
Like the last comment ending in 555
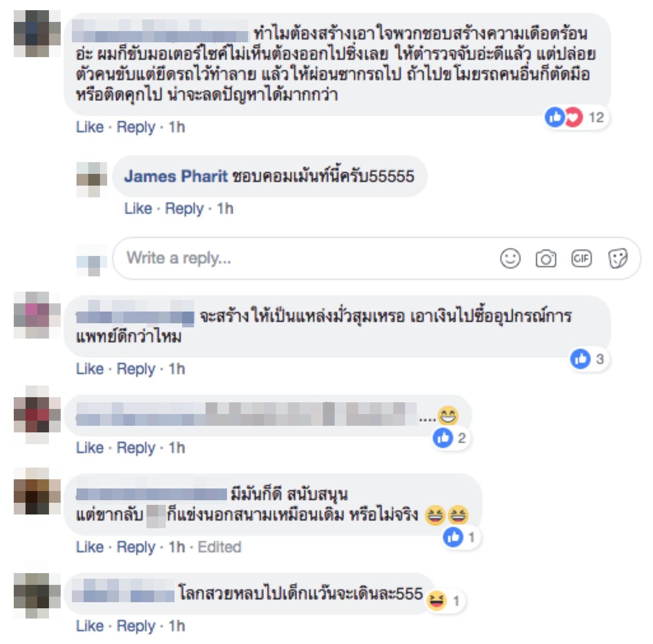click(90, 626)
